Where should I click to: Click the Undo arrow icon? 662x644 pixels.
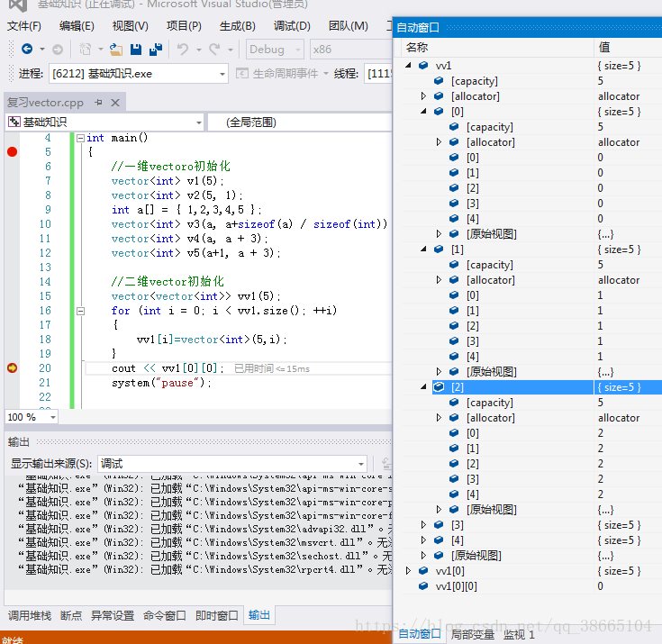click(x=182, y=50)
